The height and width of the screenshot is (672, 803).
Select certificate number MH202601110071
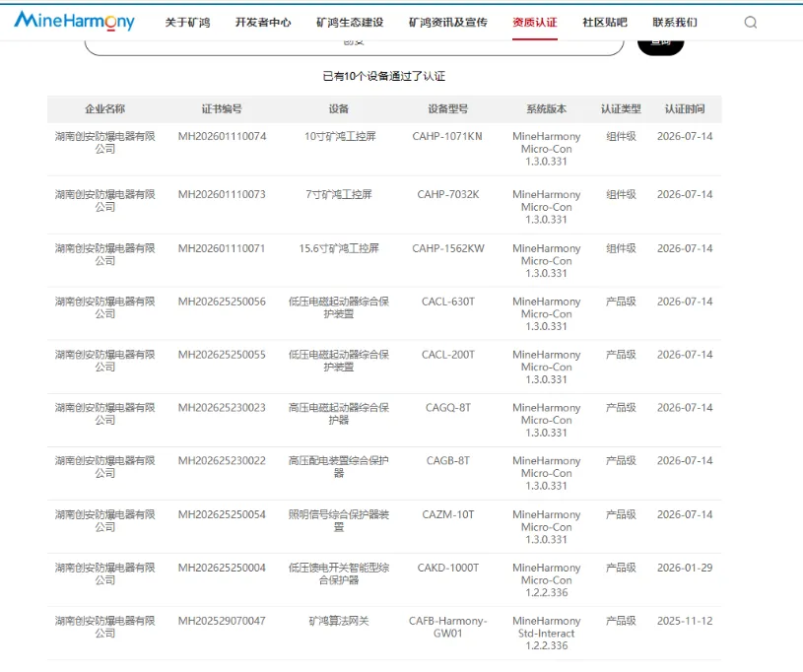(222, 248)
